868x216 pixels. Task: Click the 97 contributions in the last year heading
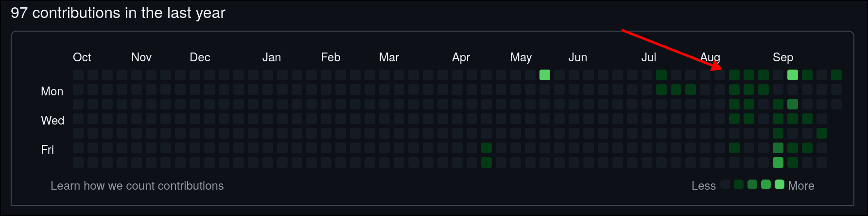118,13
